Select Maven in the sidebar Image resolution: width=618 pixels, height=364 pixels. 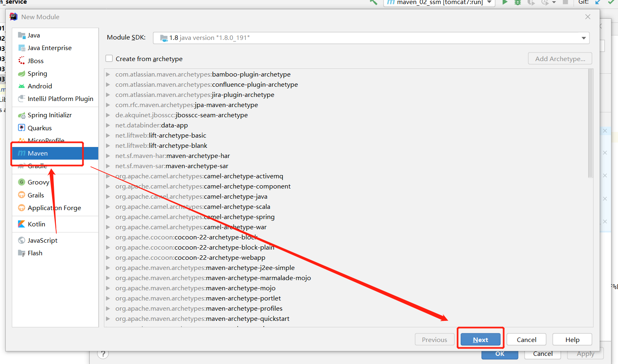(x=55, y=153)
